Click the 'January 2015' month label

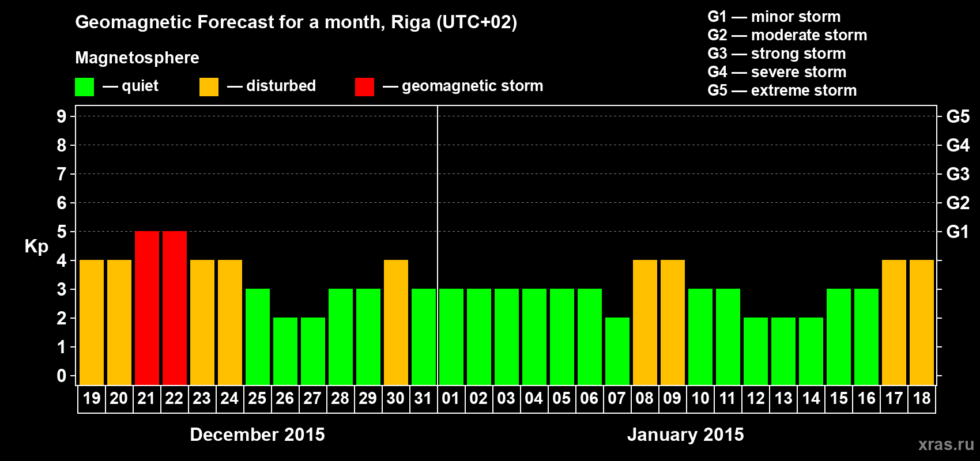pyautogui.click(x=685, y=434)
